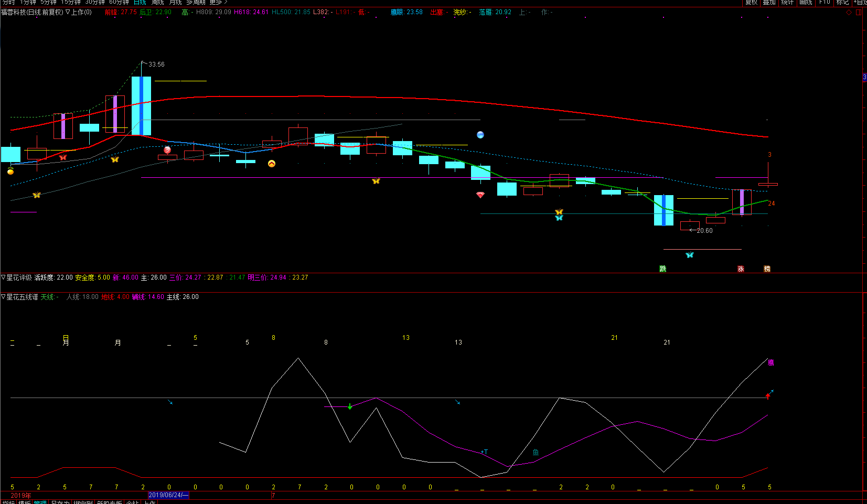Click the 复权 button in top toolbar

[x=752, y=3]
